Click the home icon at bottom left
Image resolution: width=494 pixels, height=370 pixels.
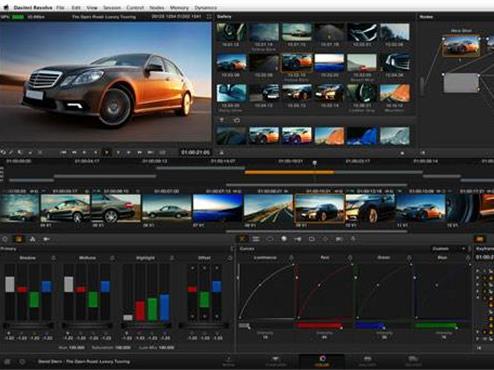[x=7, y=361]
